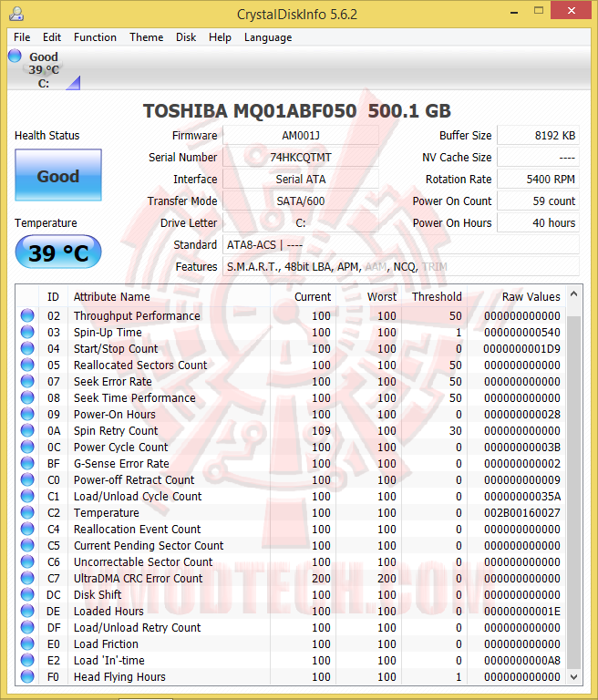Click the status orb for Uncorrectable Sector Count
The image size is (598, 700).
pyautogui.click(x=27, y=561)
